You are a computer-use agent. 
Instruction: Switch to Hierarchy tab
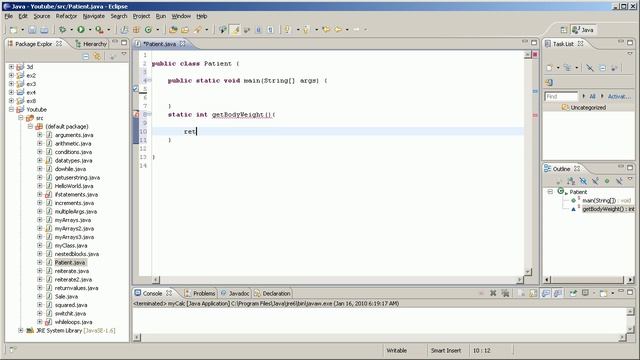pos(91,44)
